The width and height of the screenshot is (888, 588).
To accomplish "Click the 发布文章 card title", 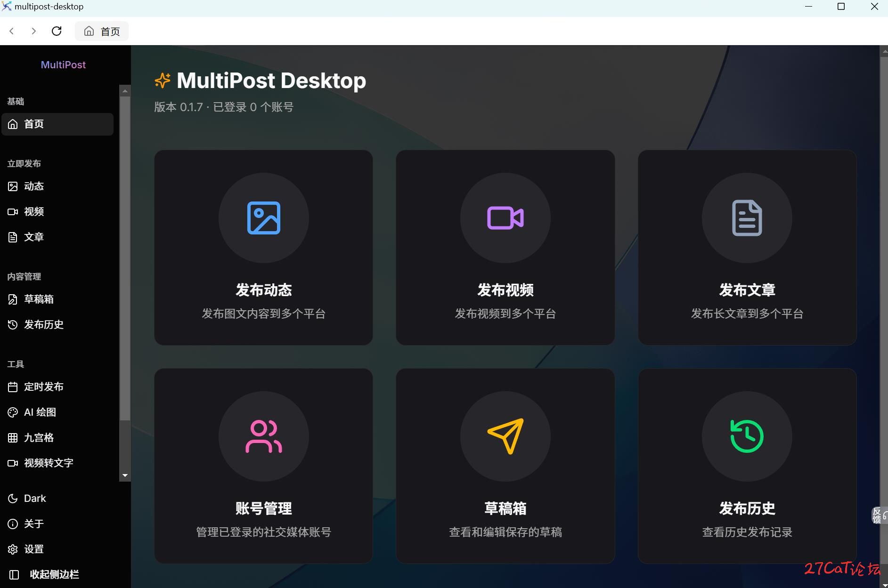I will tap(747, 290).
